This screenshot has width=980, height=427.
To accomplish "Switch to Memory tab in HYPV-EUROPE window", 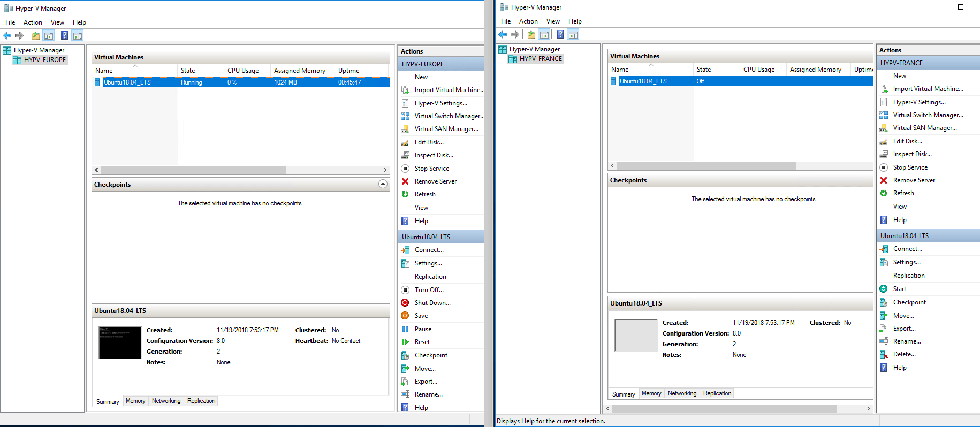I will pos(135,401).
